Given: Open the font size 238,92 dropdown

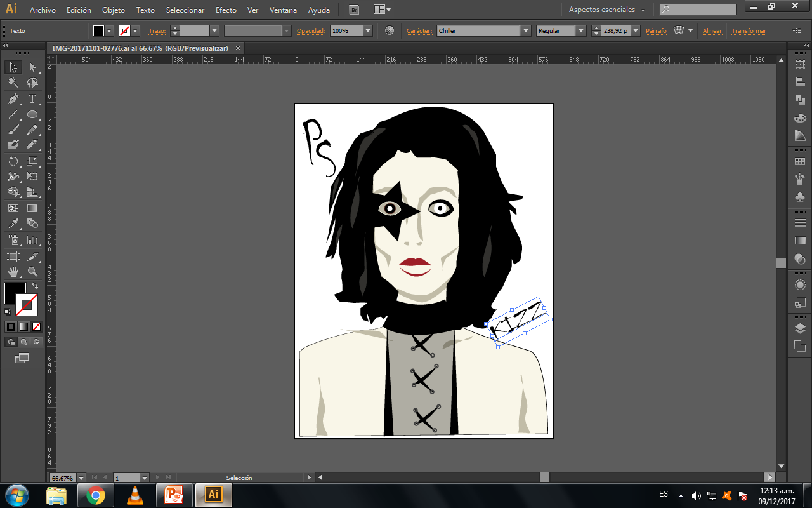Looking at the screenshot, I should coord(634,30).
